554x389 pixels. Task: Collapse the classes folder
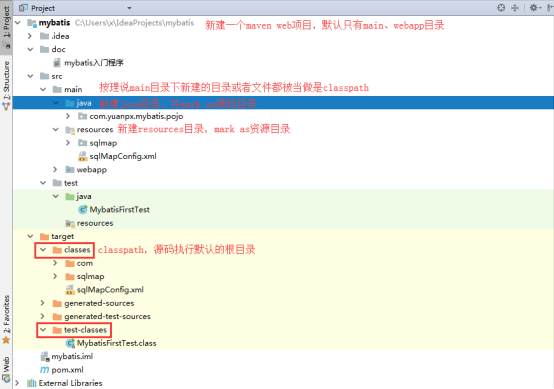click(43, 249)
